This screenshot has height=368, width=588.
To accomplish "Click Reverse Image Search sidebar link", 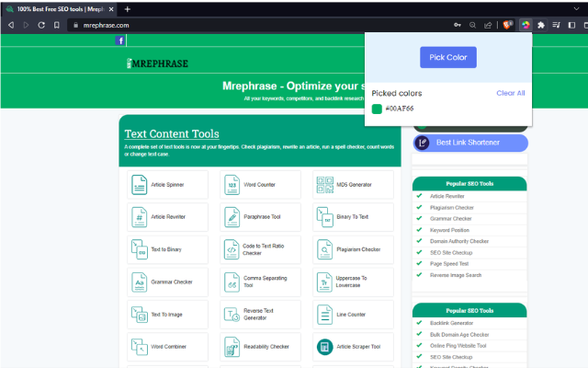I will point(456,275).
